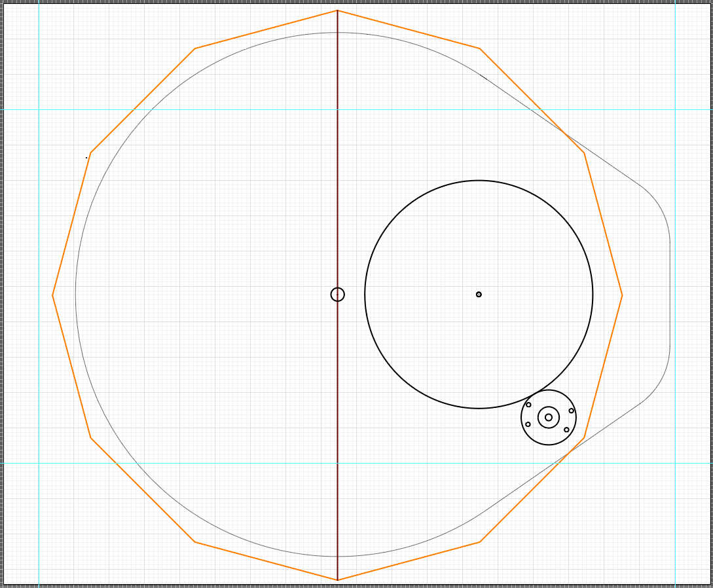Click the center point of the large circle
713x588 pixels.
pyautogui.click(x=479, y=295)
